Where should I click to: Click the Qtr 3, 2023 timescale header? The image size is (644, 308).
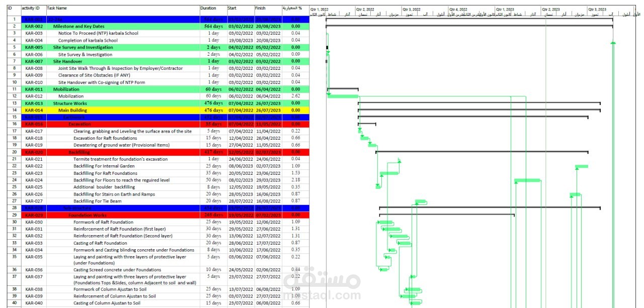[598, 10]
